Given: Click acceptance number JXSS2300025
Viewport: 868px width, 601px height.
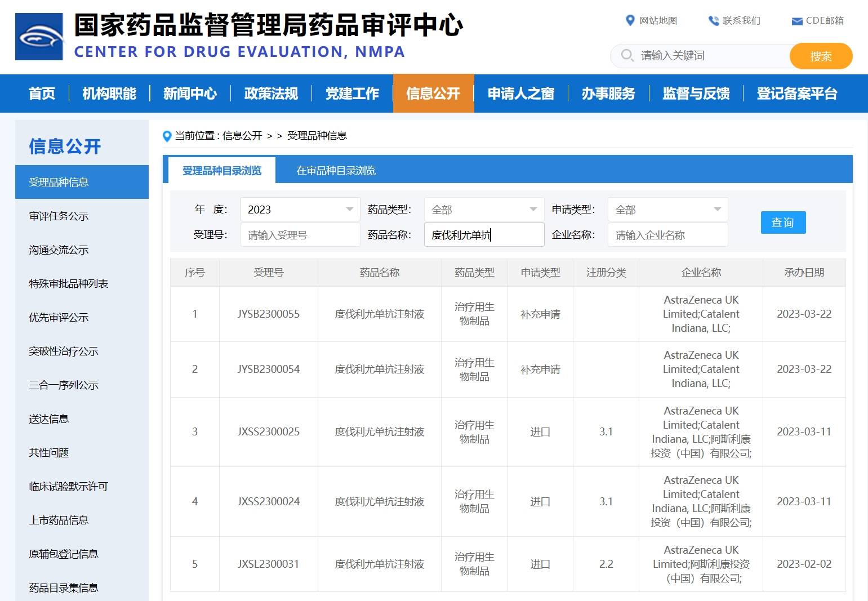Looking at the screenshot, I should (268, 432).
